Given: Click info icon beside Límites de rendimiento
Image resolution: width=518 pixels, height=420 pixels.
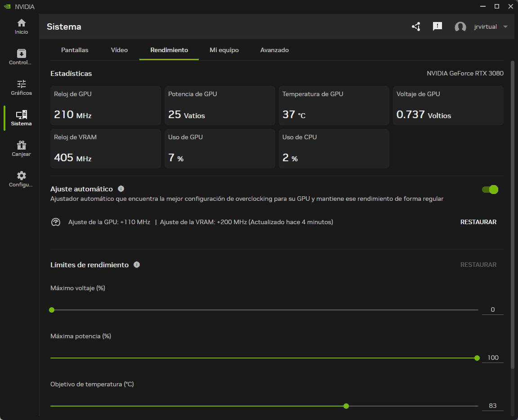Looking at the screenshot, I should point(137,265).
